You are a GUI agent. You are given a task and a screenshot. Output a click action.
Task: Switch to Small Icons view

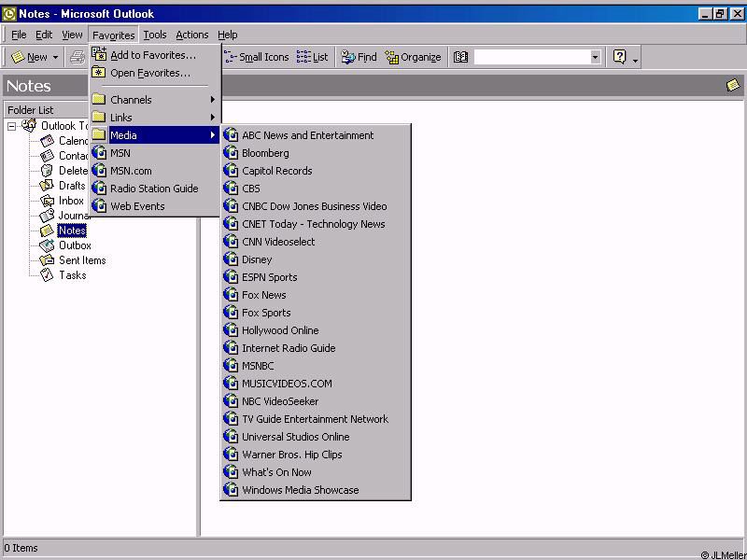(x=257, y=57)
